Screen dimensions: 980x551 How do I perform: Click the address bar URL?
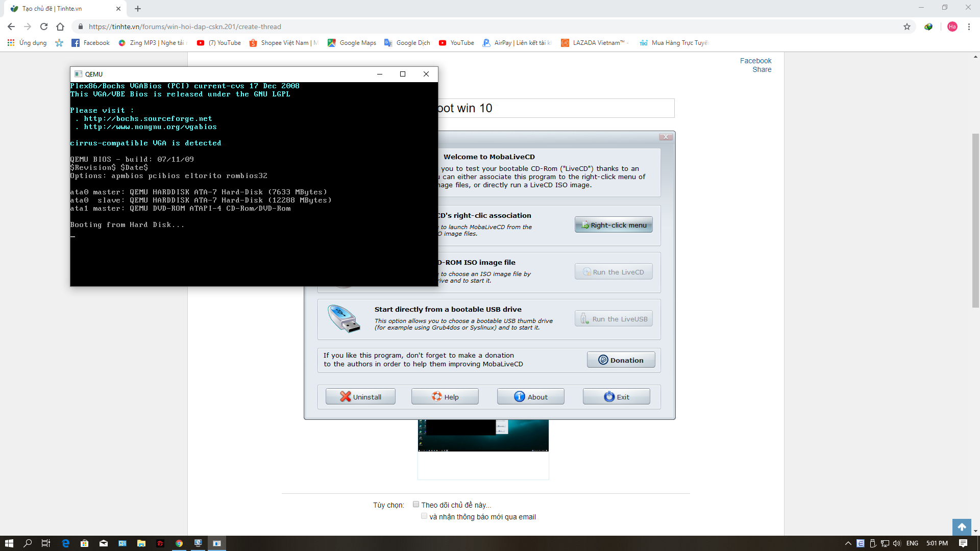tap(185, 27)
